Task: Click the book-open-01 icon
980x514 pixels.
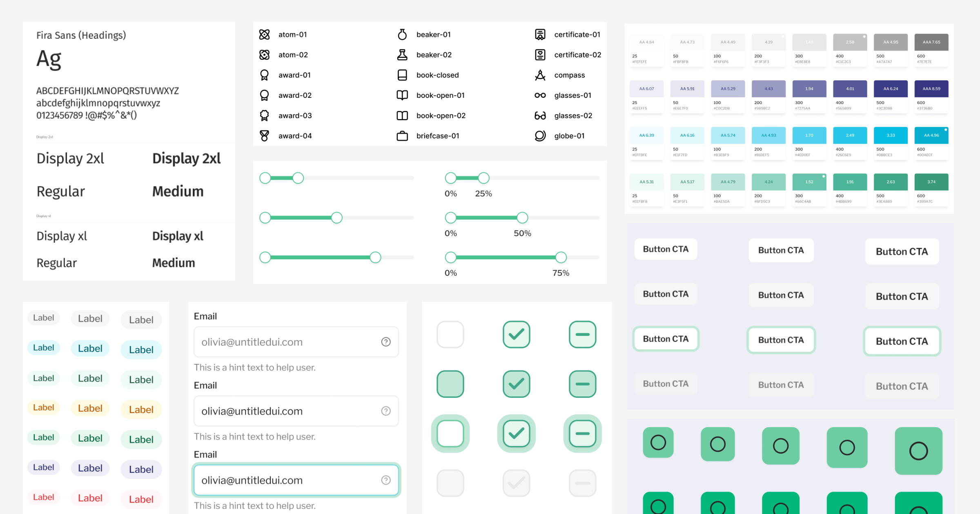Action: pos(402,95)
